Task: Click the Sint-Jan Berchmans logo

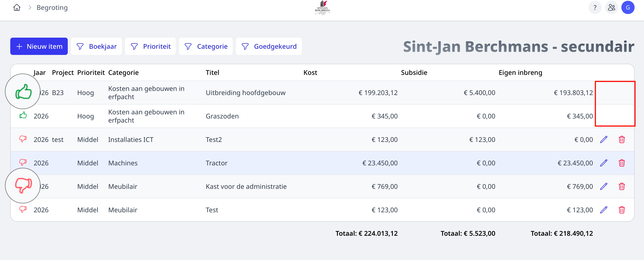Action: 322,8
